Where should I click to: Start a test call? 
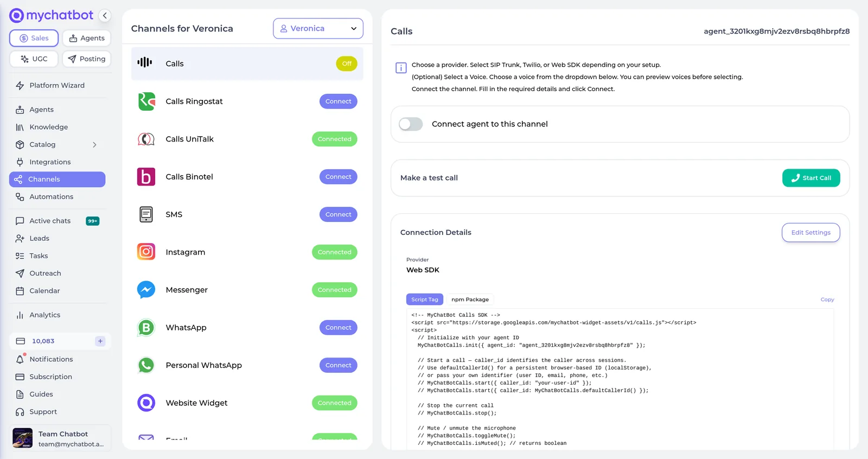(x=811, y=178)
